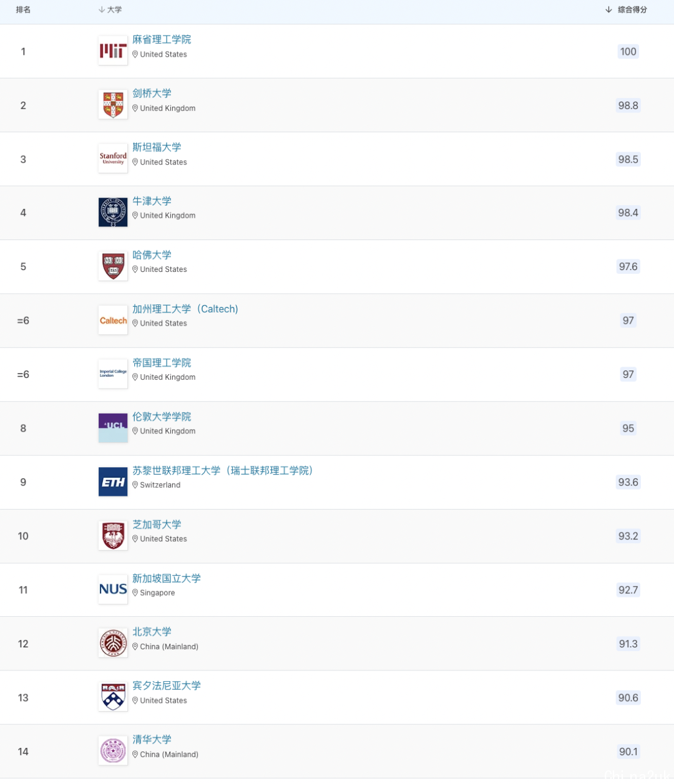Click the Oxford University crest icon
Viewport: 674px width, 784px height.
coord(113,213)
